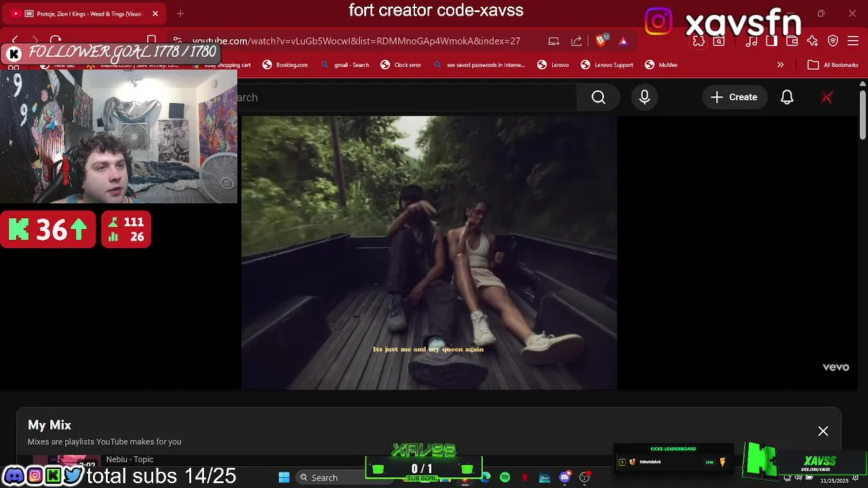The width and height of the screenshot is (868, 488).
Task: Open Microsoft Edge from the taskbar
Action: pos(486,477)
